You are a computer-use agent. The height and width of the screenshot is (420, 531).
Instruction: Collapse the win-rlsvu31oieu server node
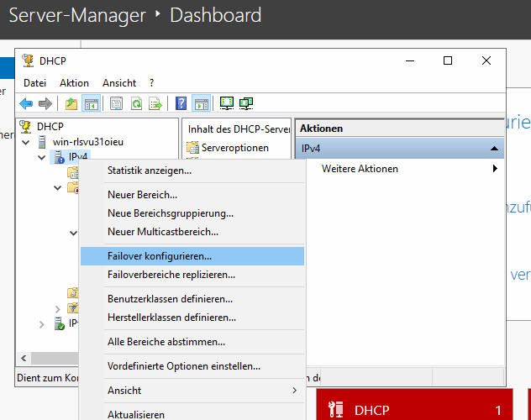(x=25, y=143)
